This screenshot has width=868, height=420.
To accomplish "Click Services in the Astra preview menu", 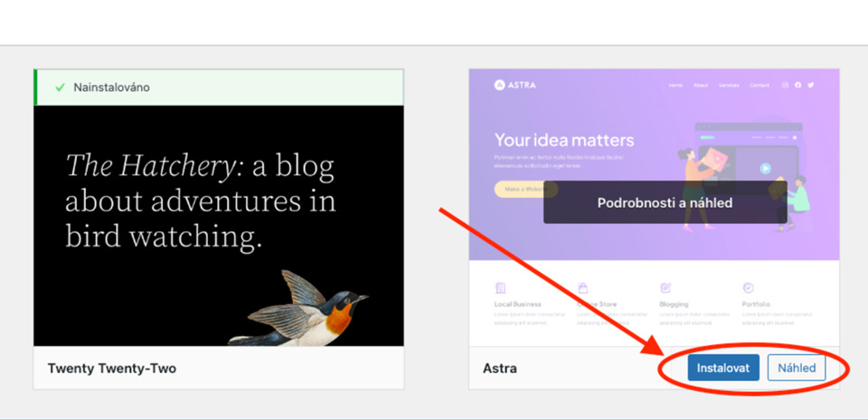I will tap(729, 85).
